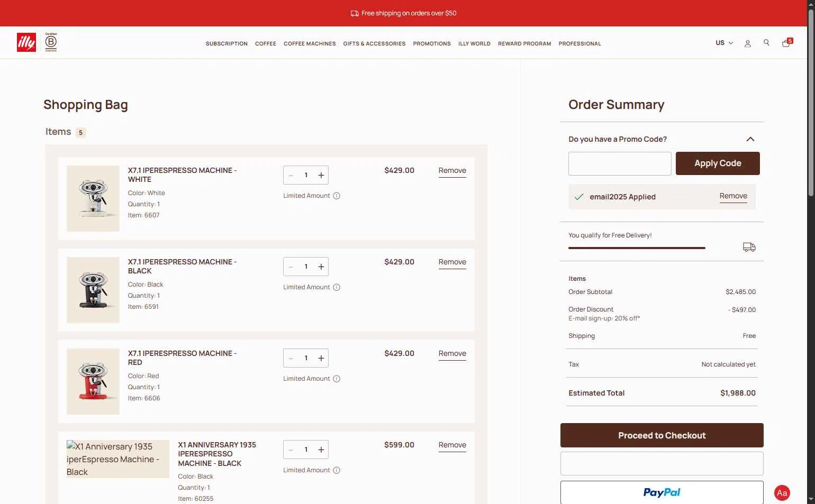Screen dimensions: 815x504
Task: Open the illy World menu
Action: point(474,44)
